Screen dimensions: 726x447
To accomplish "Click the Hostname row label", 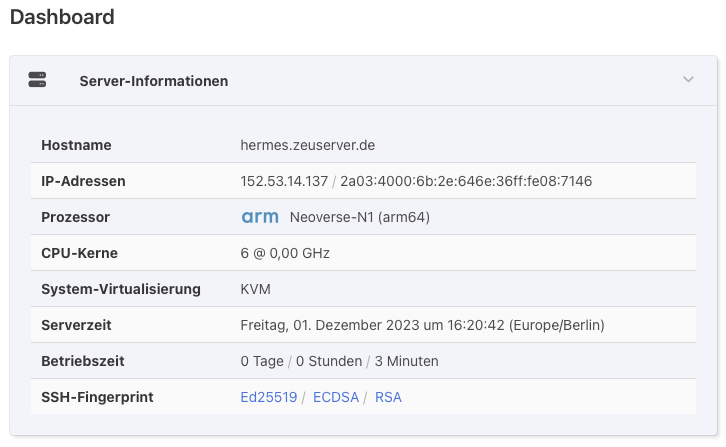I will tap(76, 145).
